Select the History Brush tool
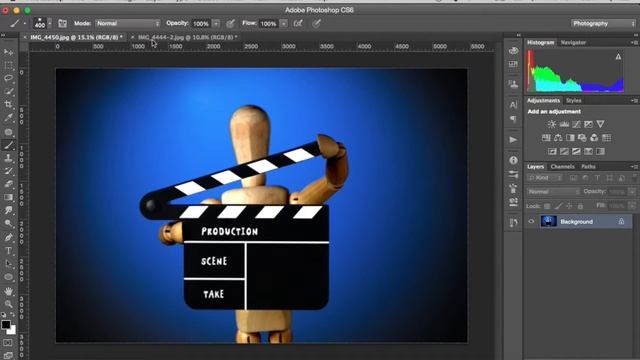Viewport: 640px width, 360px height. coord(8,171)
